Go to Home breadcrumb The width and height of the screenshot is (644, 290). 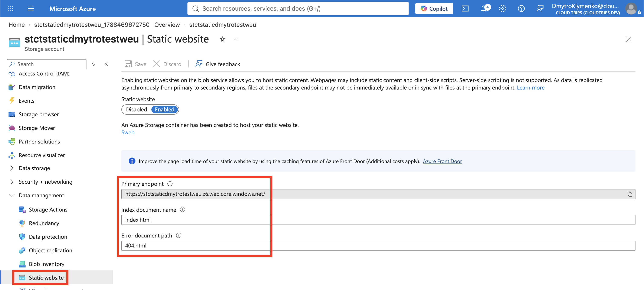[x=16, y=25]
